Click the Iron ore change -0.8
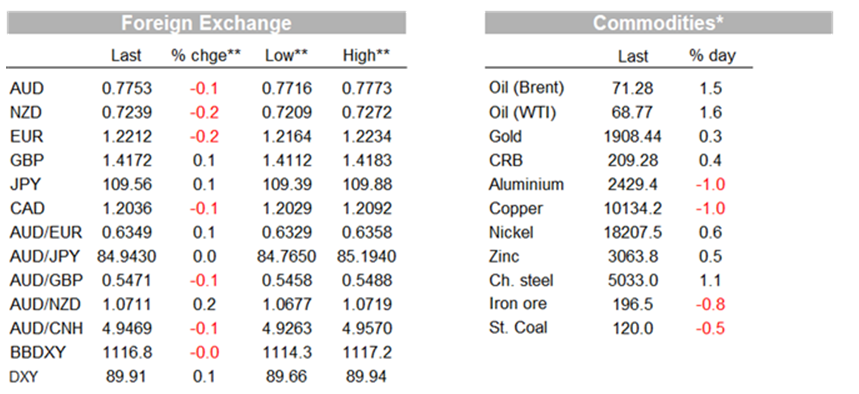The image size is (859, 394). (x=710, y=304)
